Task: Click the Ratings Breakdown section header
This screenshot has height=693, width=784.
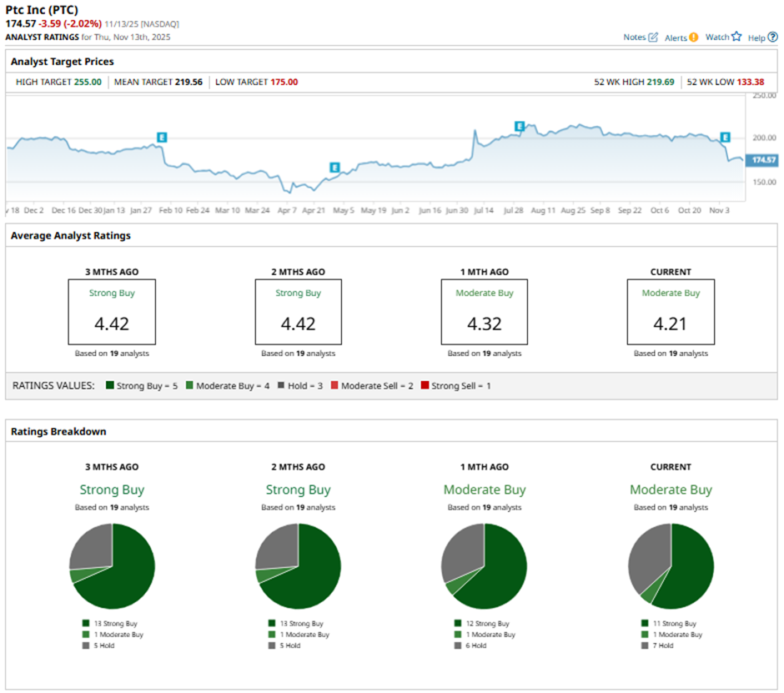Action: coord(58,431)
